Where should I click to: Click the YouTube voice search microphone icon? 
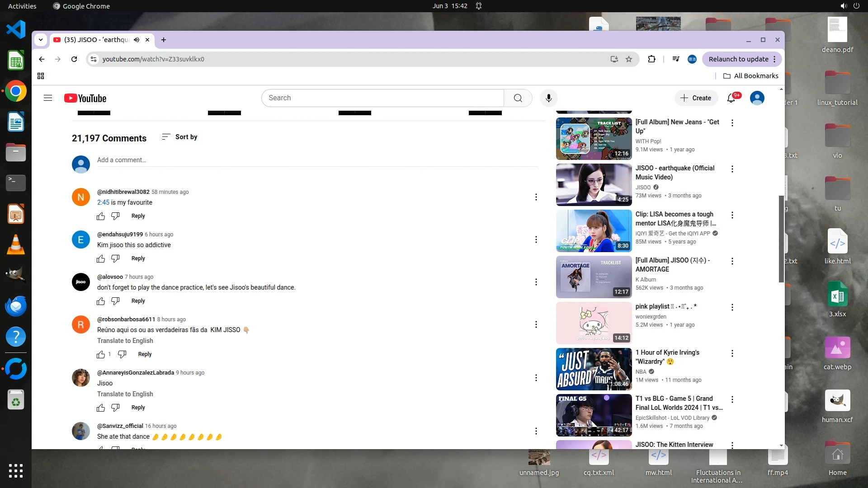[x=548, y=98]
